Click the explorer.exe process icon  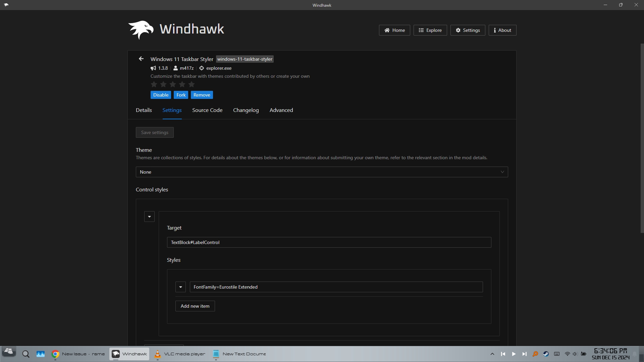click(201, 68)
